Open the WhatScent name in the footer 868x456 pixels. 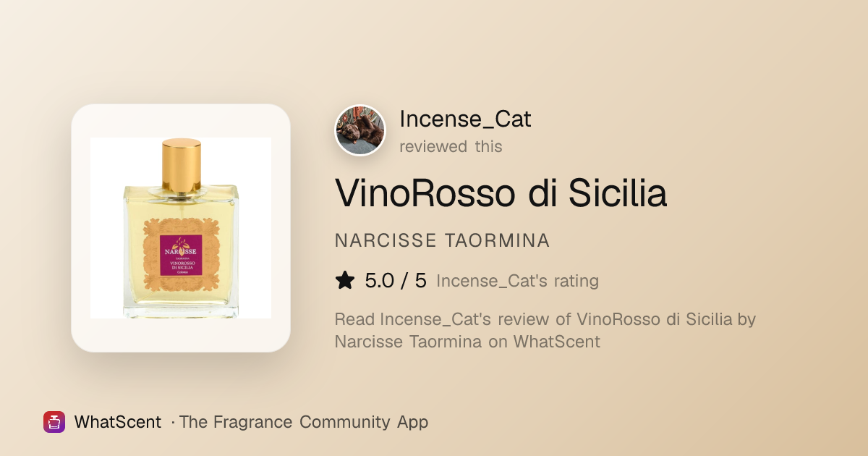(118, 422)
